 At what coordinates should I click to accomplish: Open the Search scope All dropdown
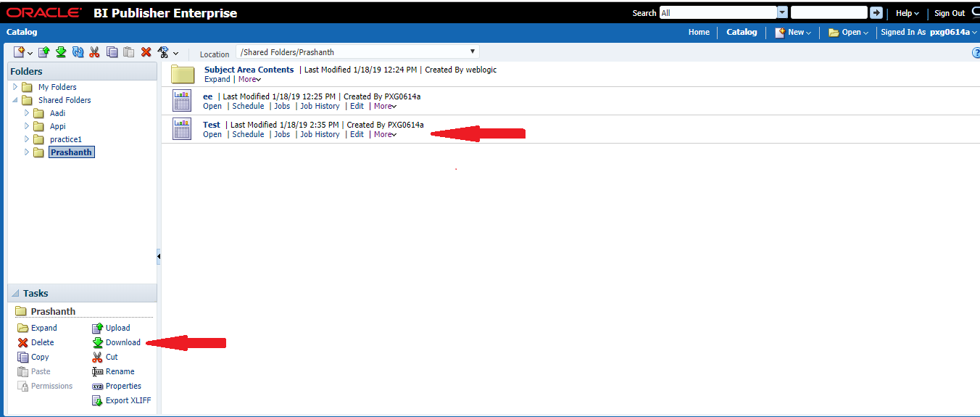782,13
